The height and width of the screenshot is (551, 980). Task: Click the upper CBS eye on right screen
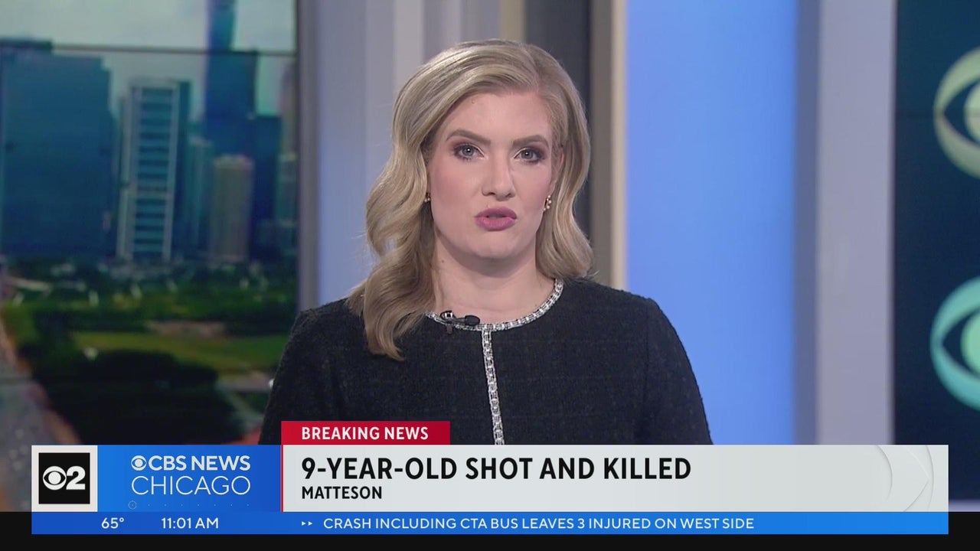coord(957,115)
